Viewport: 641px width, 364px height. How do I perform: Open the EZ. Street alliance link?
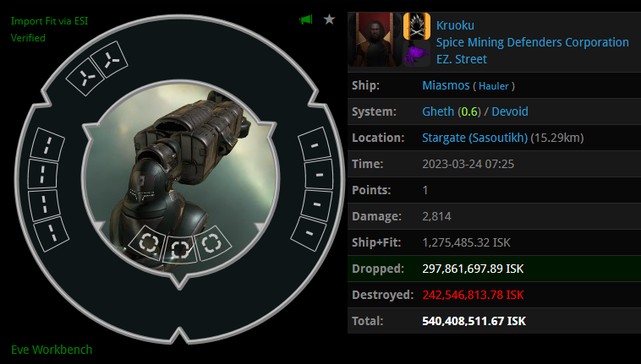click(461, 59)
